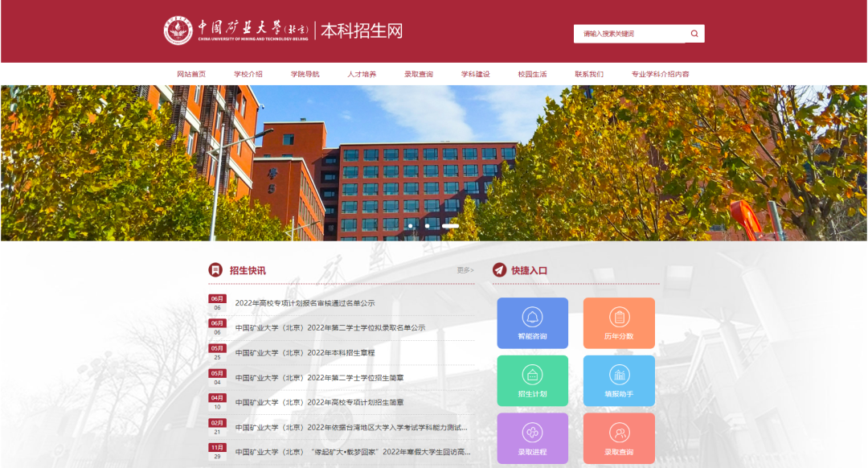868x468 pixels.
Task: Open the 2022年第二学士学位拟录取名单公示 news link
Action: (x=330, y=328)
